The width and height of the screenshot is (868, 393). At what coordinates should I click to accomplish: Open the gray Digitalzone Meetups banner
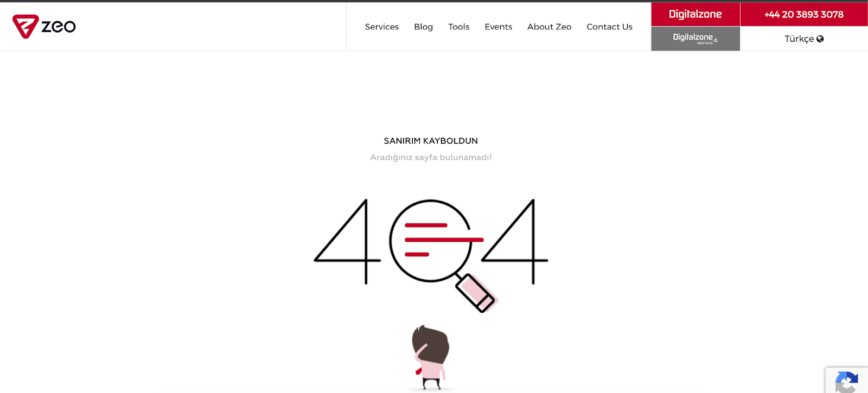pos(695,38)
